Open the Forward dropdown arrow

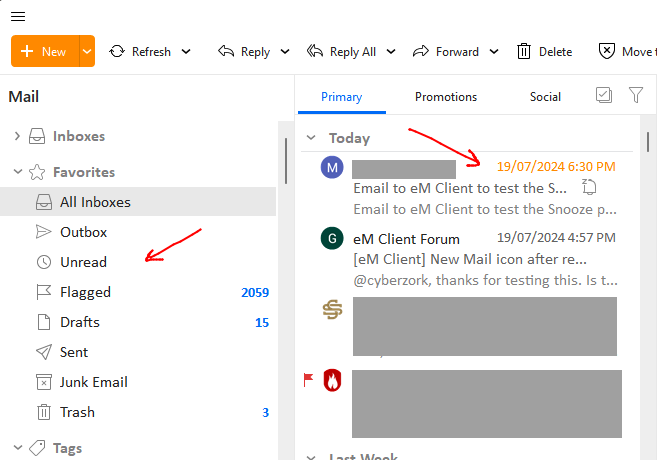(494, 52)
